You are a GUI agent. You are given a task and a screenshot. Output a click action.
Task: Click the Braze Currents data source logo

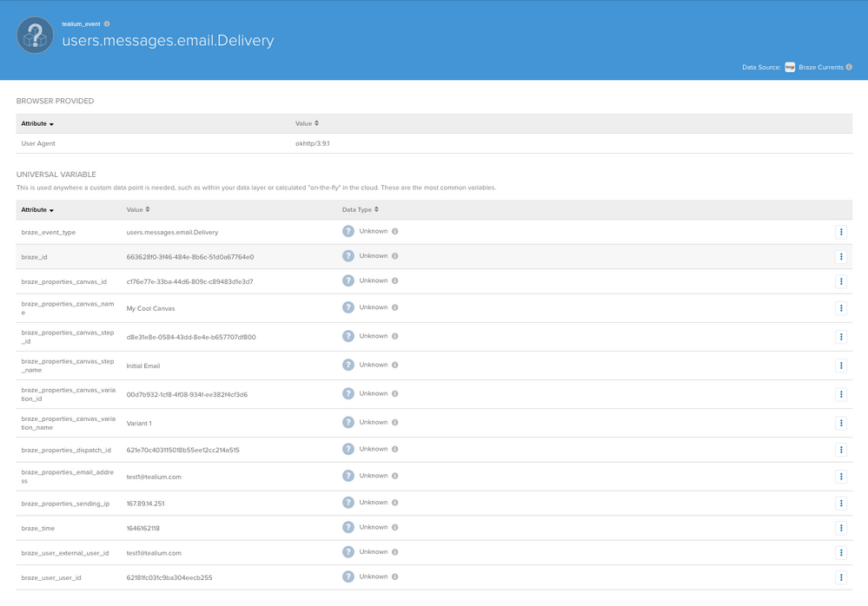click(x=790, y=67)
